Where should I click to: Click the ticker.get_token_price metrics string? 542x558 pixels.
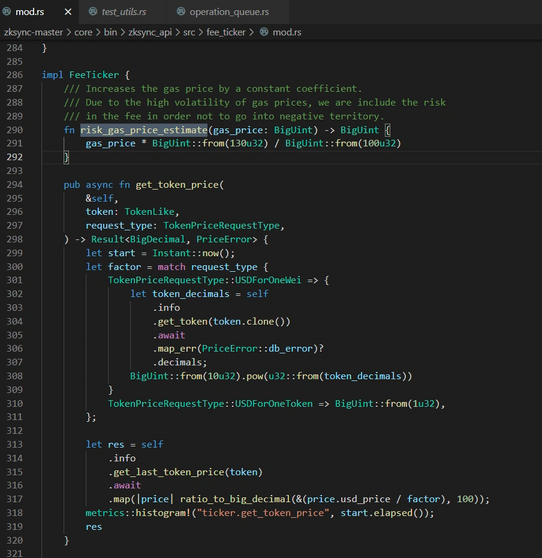263,513
